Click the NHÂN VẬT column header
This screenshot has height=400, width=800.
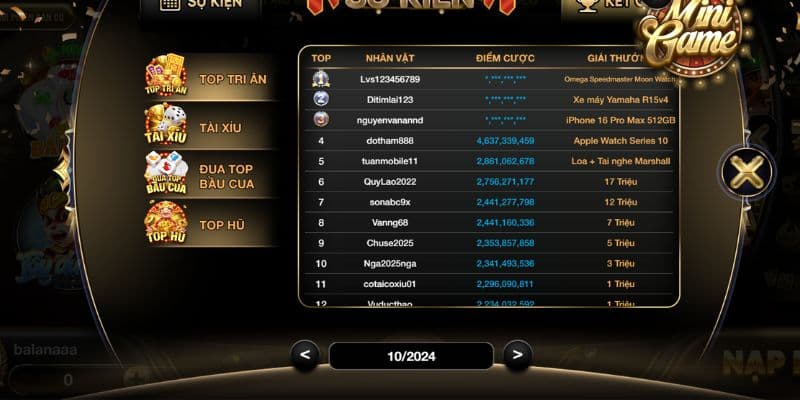coord(390,58)
